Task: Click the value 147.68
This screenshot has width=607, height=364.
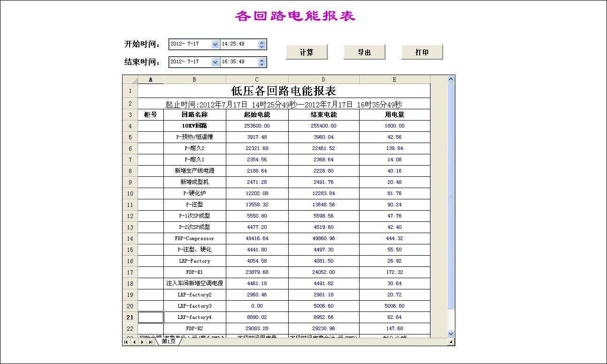Action: pos(395,328)
